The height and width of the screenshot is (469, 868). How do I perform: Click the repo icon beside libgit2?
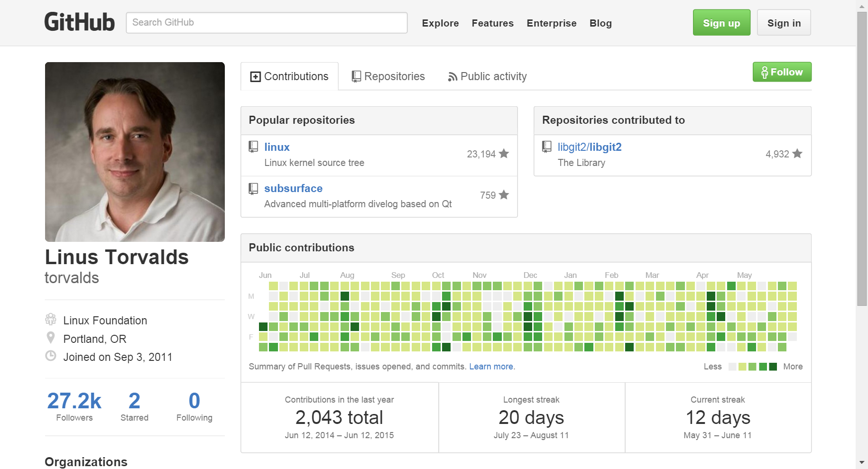547,147
